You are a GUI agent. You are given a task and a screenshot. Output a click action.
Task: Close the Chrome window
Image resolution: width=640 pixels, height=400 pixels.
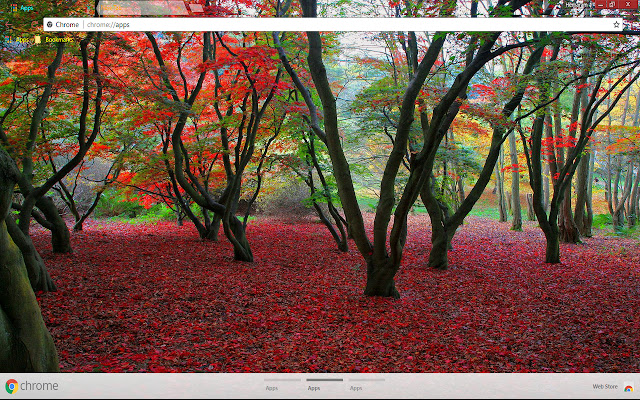click(x=628, y=4)
